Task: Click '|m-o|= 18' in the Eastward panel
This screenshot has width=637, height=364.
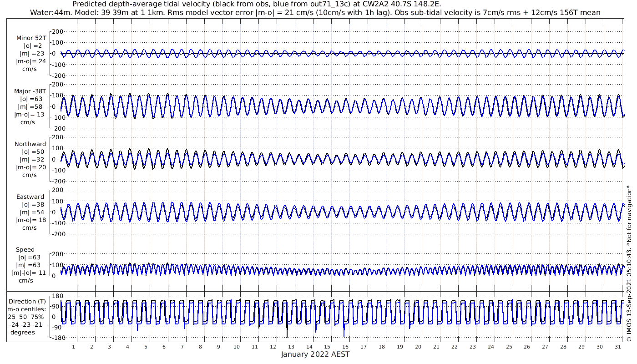Action: point(30,220)
